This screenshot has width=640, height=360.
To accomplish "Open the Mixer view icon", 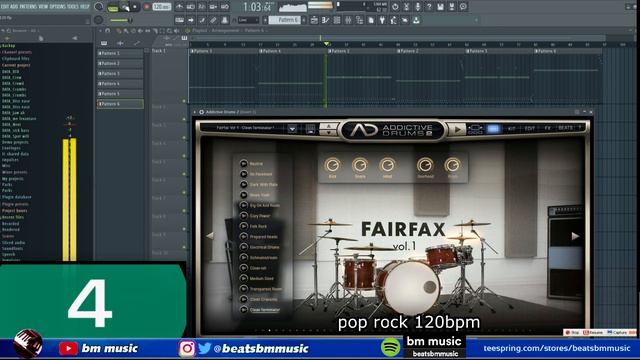I will click(348, 20).
